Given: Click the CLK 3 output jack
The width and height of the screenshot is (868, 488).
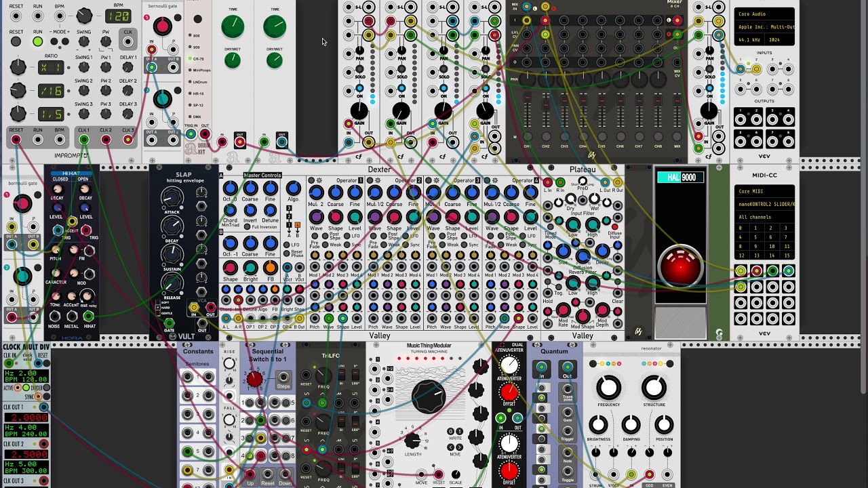Looking at the screenshot, I should 128,140.
